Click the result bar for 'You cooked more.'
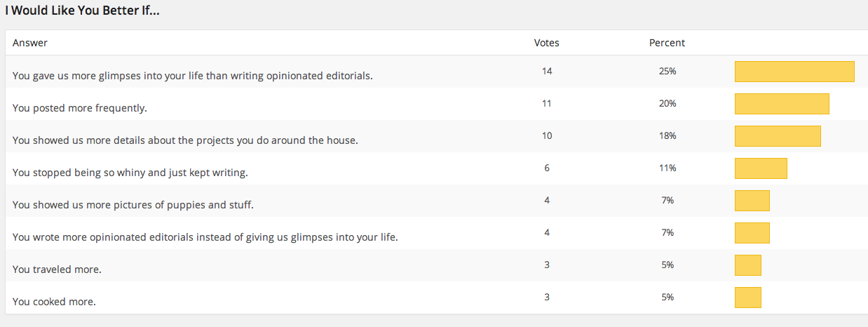The width and height of the screenshot is (868, 327). point(748,298)
